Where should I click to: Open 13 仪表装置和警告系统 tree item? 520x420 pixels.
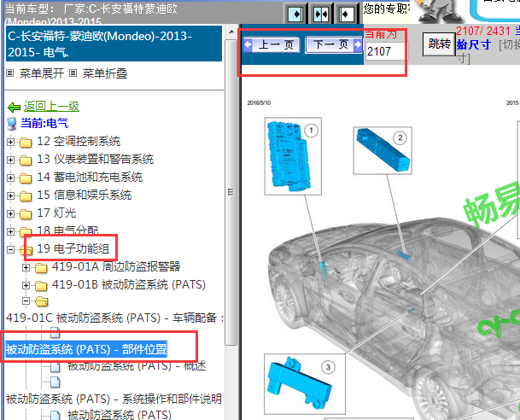95,160
